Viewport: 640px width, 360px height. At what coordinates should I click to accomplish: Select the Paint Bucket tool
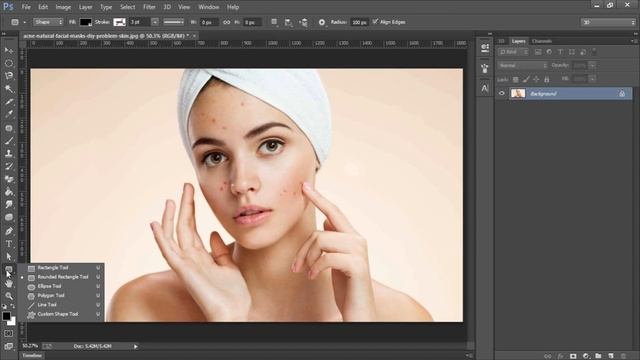point(9,192)
